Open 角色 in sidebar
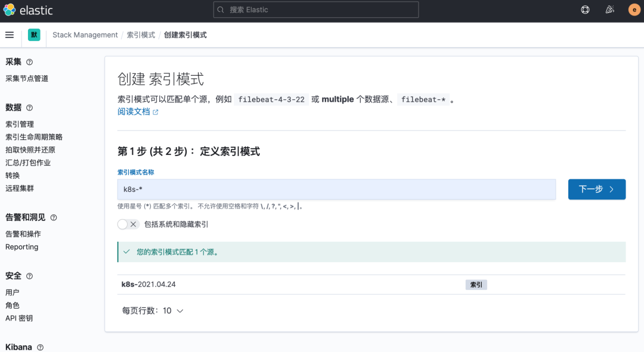This screenshot has width=644, height=352. [13, 305]
